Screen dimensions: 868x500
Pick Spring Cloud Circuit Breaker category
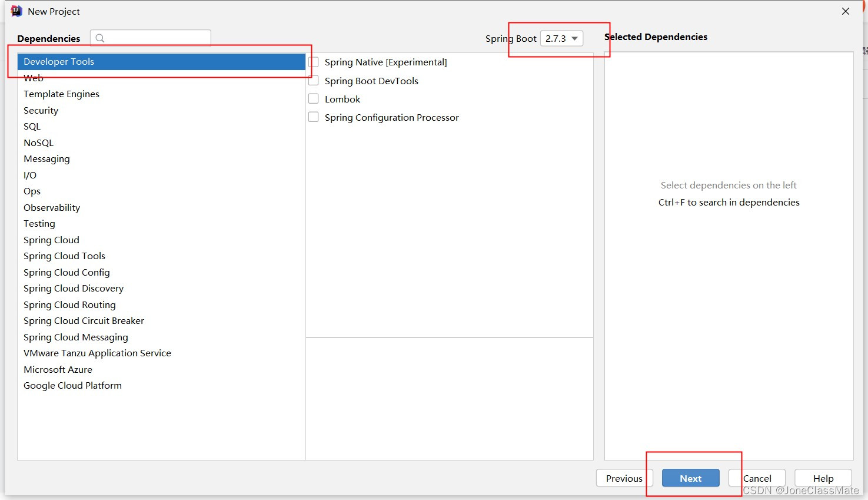(x=161, y=320)
